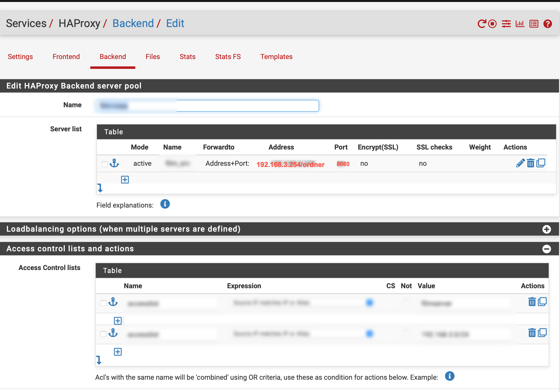The image size is (560, 392).
Task: Check the first access control list row checkbox
Action: (103, 303)
